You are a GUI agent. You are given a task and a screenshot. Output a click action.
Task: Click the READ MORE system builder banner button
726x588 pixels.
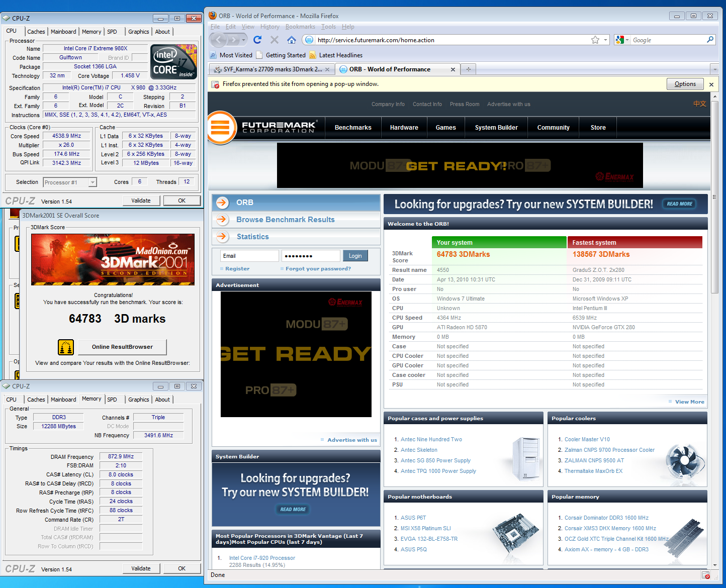click(x=680, y=204)
